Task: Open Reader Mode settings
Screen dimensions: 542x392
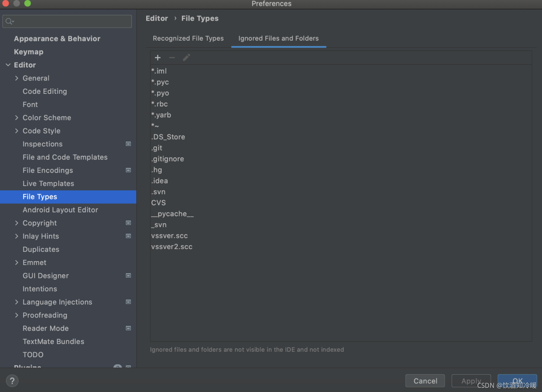Action: 46,328
